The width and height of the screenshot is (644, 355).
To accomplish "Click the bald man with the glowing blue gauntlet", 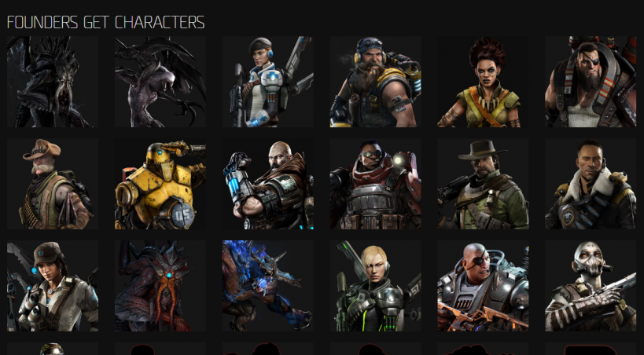I will 268,184.
